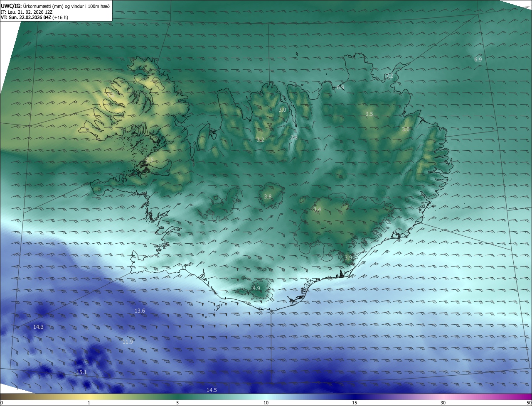
Task: Select the 3.5 value label on the map
Action: [x=369, y=114]
